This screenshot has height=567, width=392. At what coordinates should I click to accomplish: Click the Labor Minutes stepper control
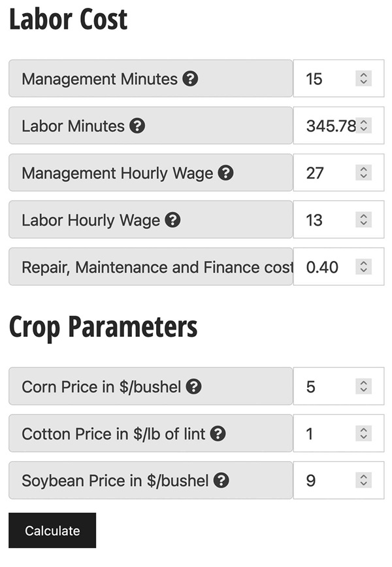[363, 126]
